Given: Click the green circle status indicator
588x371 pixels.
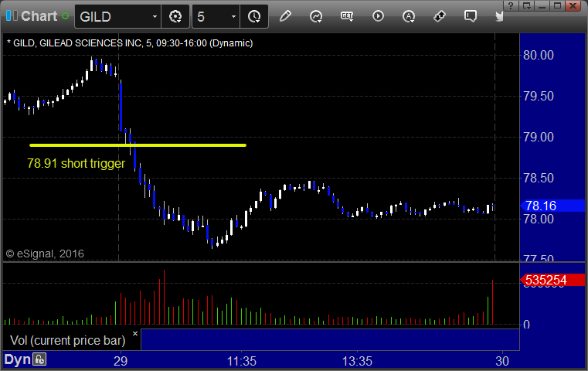Looking at the screenshot, I should (65, 16).
